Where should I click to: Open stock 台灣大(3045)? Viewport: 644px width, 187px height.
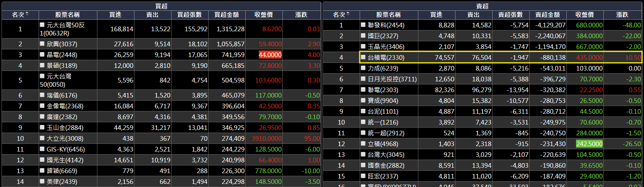click(386, 155)
